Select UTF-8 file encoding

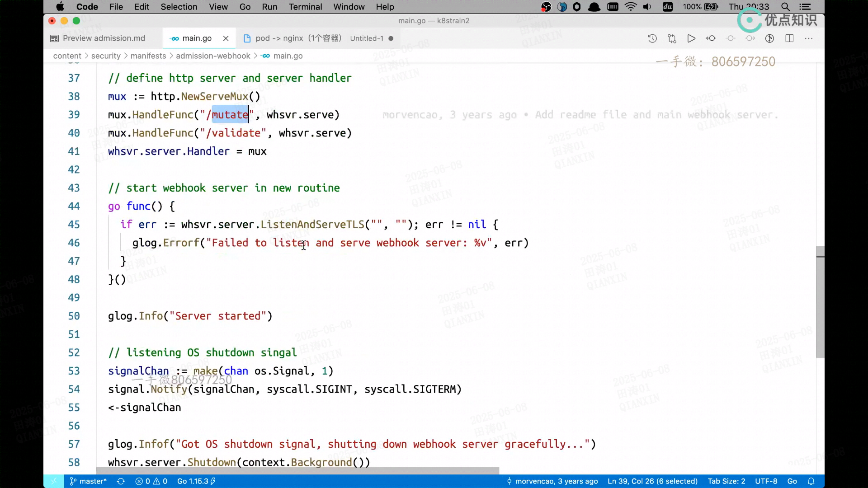click(x=766, y=481)
